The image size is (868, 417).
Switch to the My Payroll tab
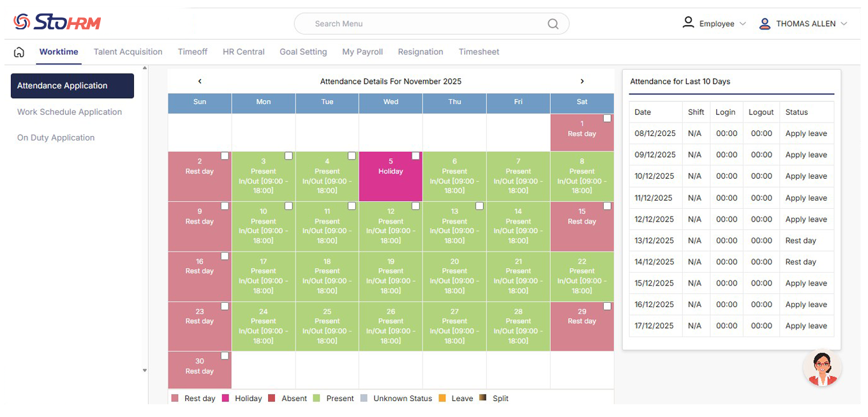click(363, 52)
